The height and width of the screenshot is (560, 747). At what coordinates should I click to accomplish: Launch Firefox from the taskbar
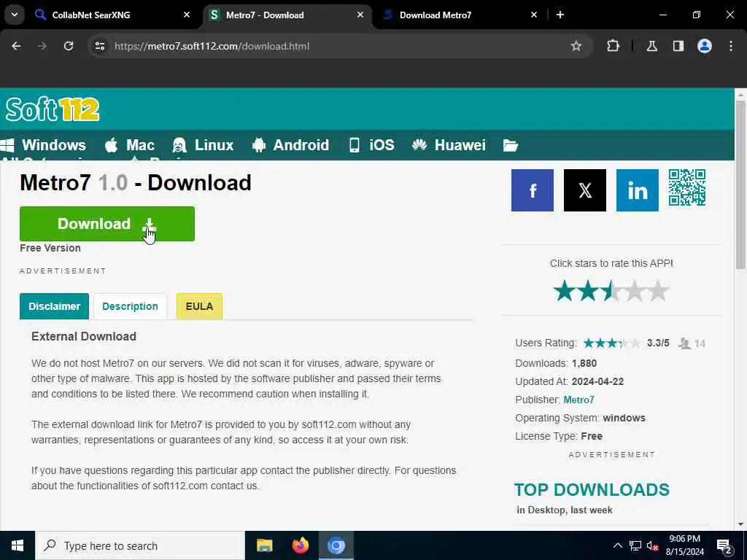300,545
